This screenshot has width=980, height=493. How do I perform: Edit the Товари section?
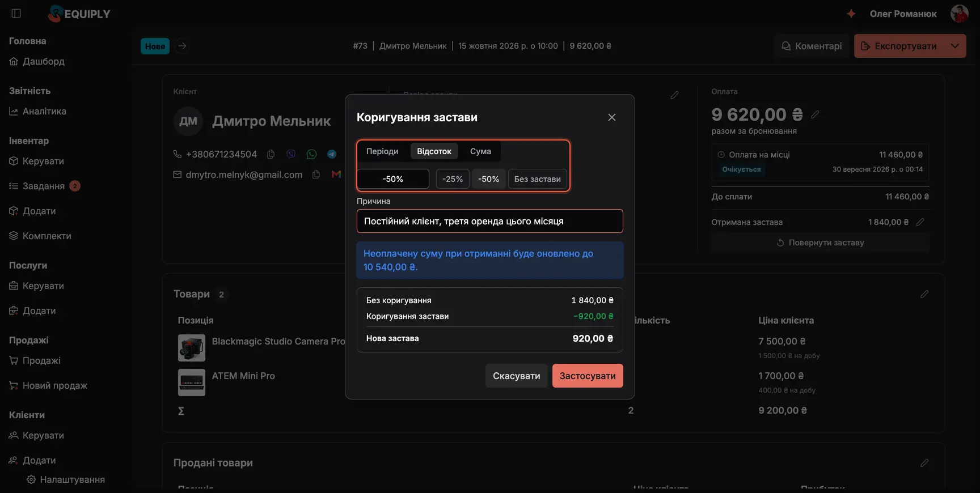[924, 294]
